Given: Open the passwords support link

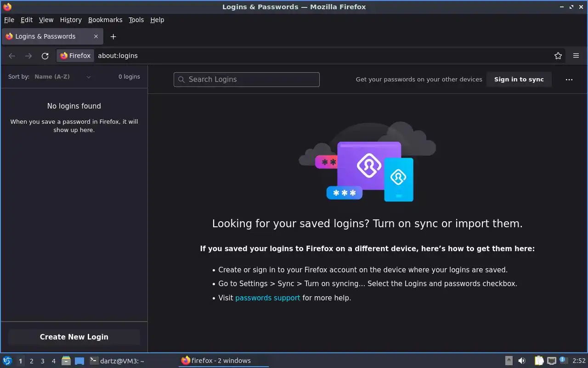Looking at the screenshot, I should (x=268, y=298).
